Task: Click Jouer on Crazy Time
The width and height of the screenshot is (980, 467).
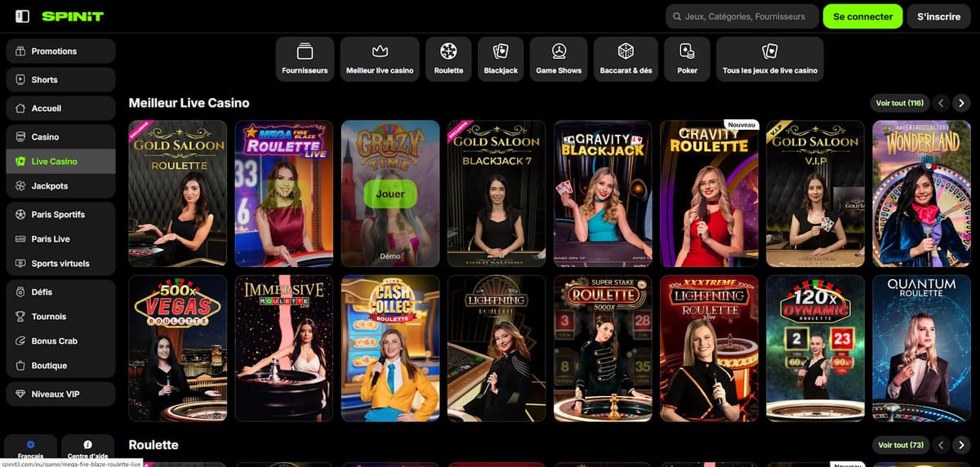Action: [x=390, y=194]
